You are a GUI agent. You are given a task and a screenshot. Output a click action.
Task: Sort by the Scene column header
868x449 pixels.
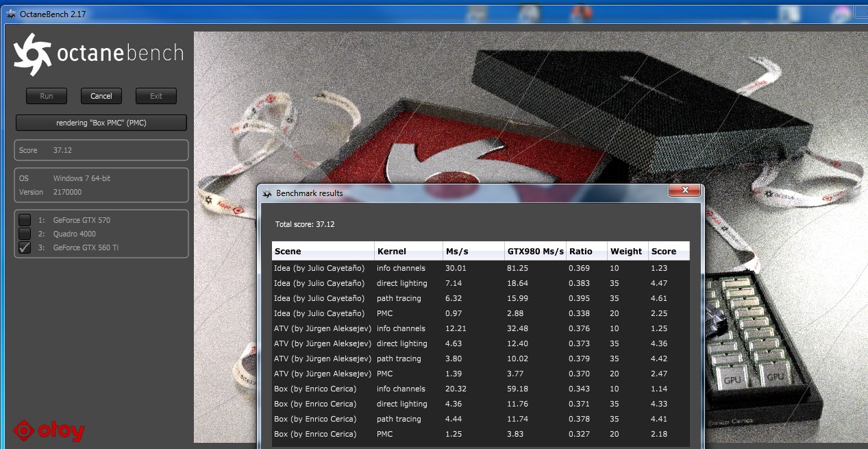323,252
